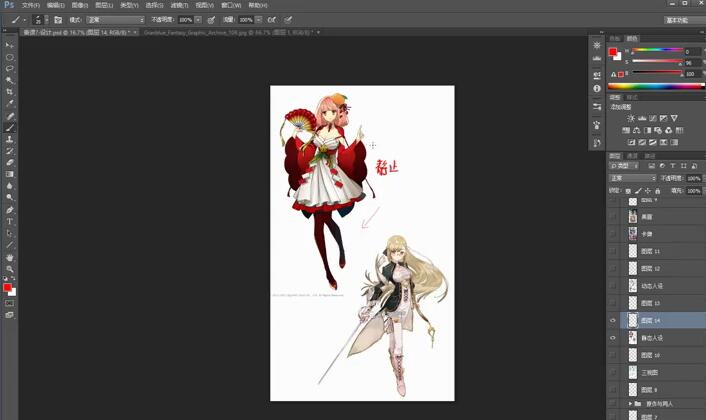This screenshot has height=420, width=706.
Task: Open opacity slider arrow in options bar
Action: [x=198, y=20]
